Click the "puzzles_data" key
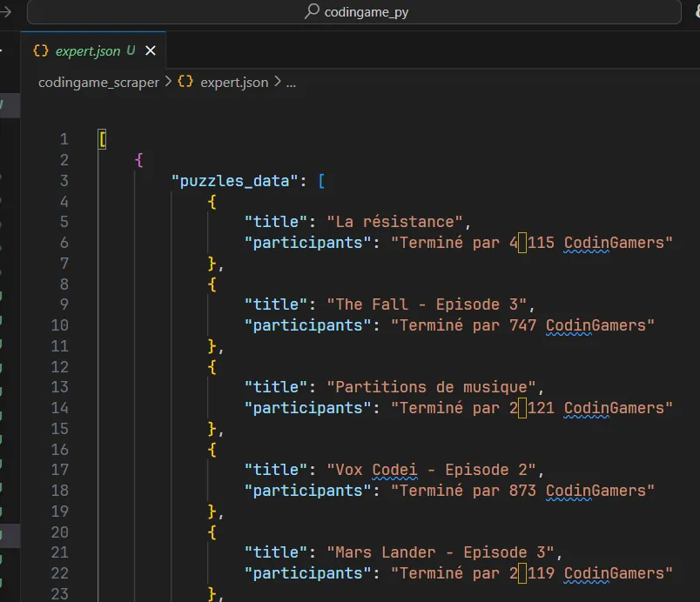The image size is (700, 602). pyautogui.click(x=235, y=181)
